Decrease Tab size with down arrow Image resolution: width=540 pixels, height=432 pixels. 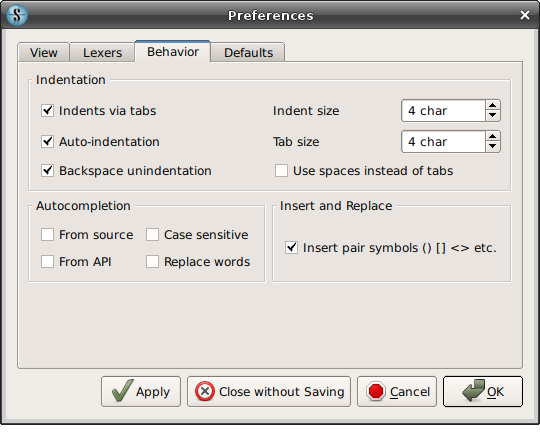click(x=492, y=147)
